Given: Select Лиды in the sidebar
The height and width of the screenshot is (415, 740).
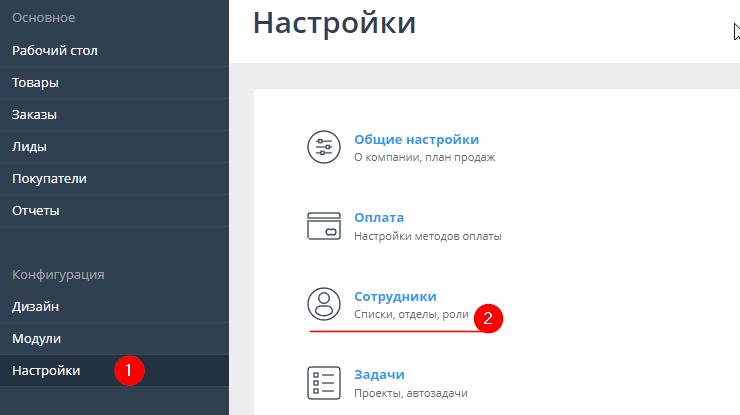Looking at the screenshot, I should point(30,146).
